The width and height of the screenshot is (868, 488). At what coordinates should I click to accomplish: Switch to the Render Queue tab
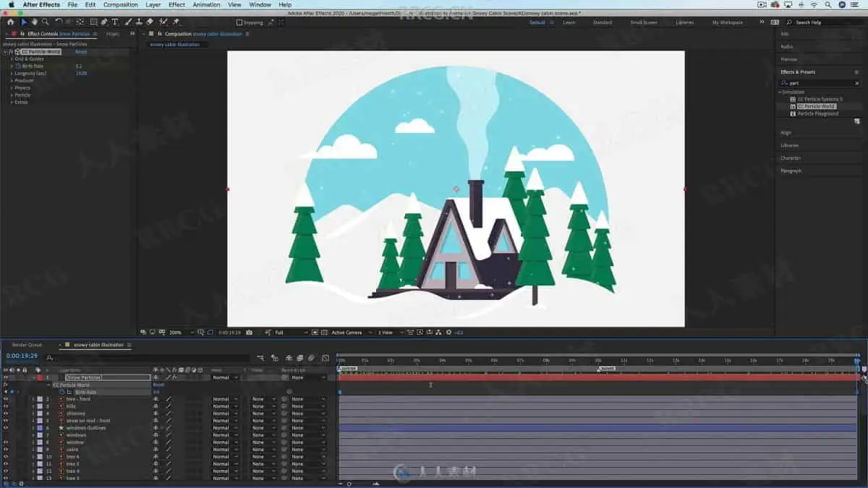point(27,345)
